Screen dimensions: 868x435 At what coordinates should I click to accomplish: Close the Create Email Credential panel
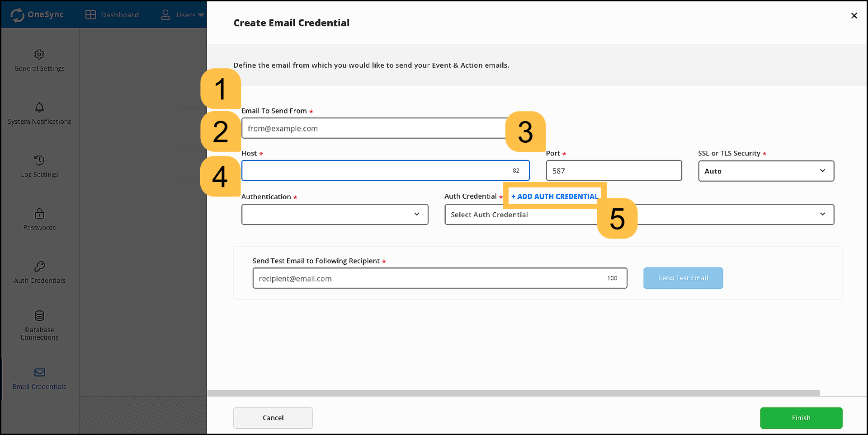click(854, 15)
